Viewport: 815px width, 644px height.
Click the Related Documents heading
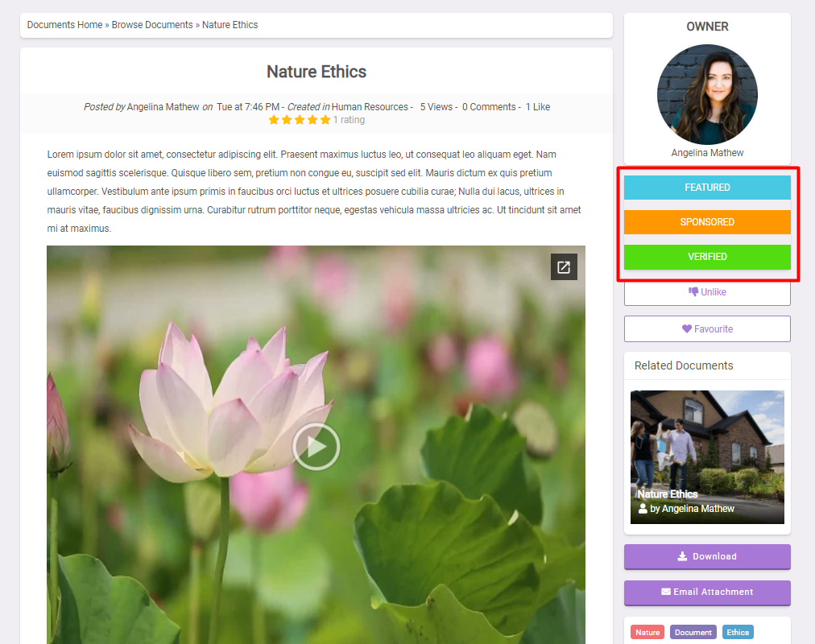tap(684, 365)
